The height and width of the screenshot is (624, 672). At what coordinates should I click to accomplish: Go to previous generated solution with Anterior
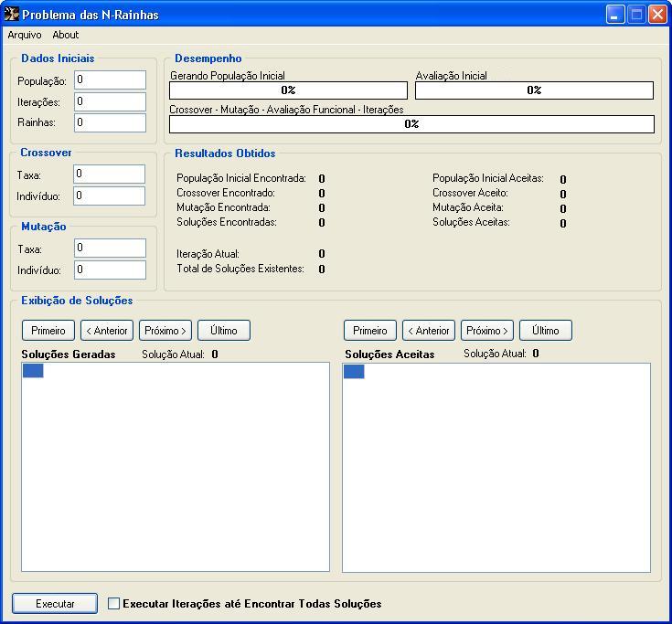107,331
